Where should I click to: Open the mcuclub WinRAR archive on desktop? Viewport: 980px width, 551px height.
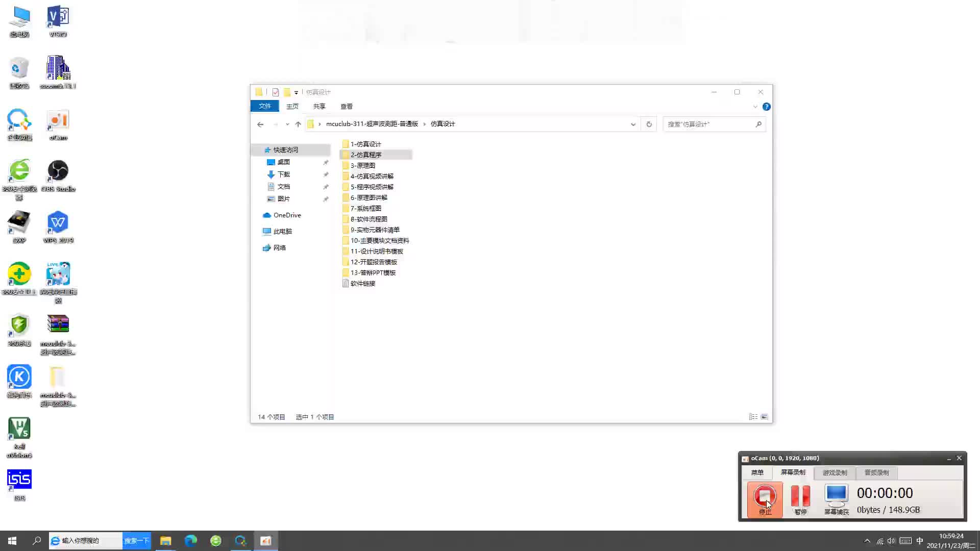(58, 334)
